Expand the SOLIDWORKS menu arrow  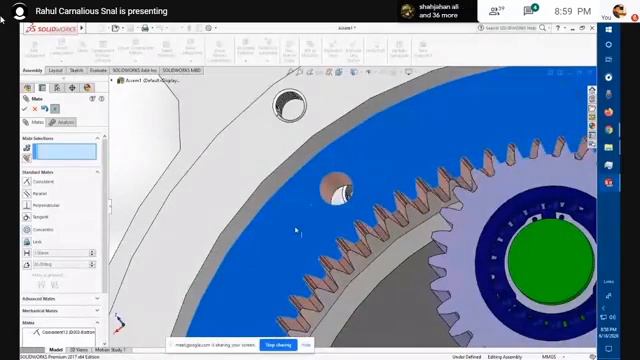[82, 28]
